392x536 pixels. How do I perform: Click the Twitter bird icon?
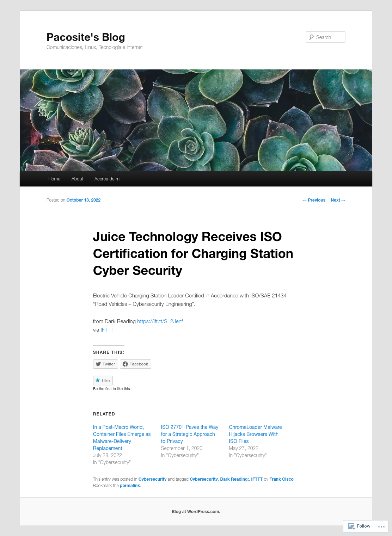pyautogui.click(x=98, y=364)
